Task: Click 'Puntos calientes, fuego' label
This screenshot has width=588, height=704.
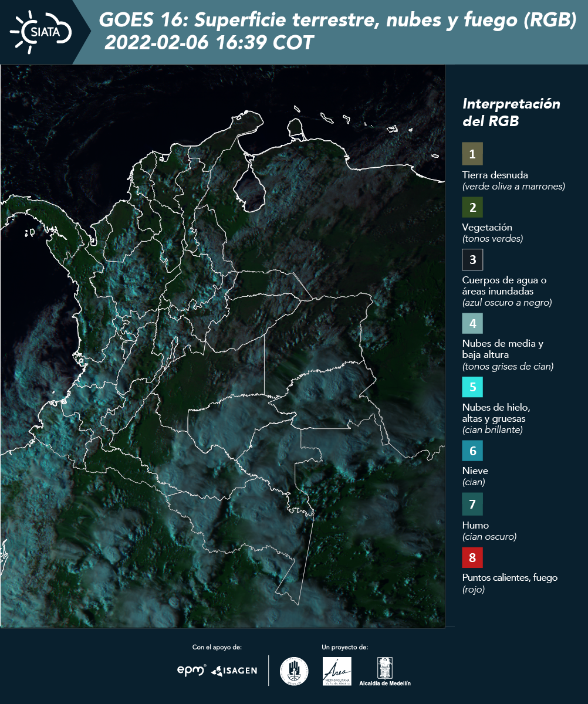Action: coord(510,577)
